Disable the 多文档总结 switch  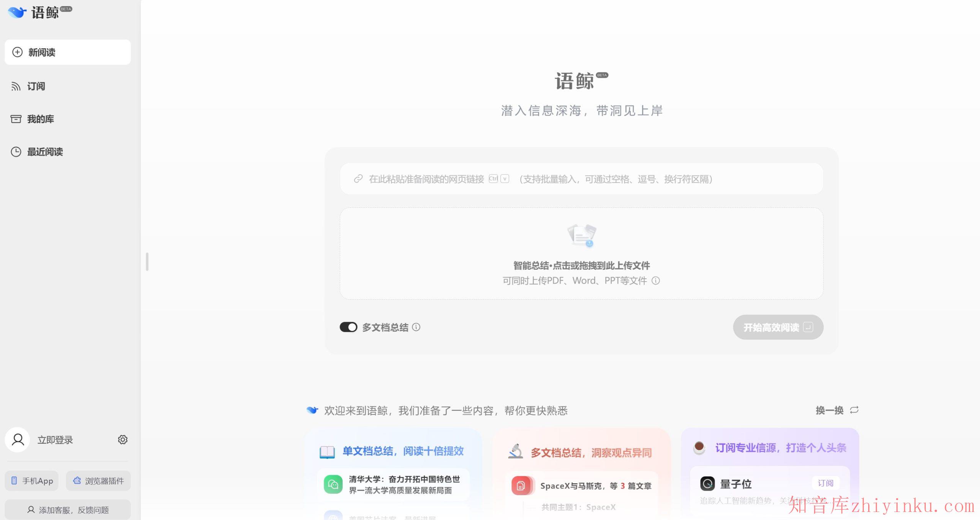pyautogui.click(x=349, y=327)
